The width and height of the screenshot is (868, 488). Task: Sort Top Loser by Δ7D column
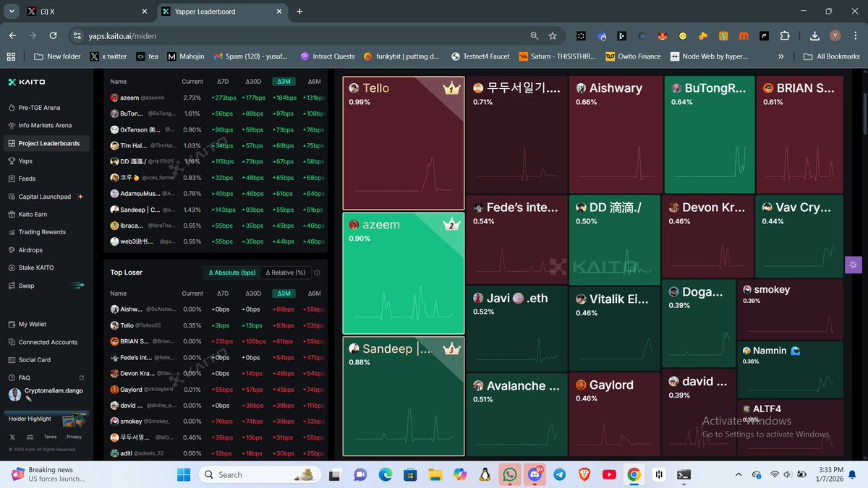pos(222,294)
